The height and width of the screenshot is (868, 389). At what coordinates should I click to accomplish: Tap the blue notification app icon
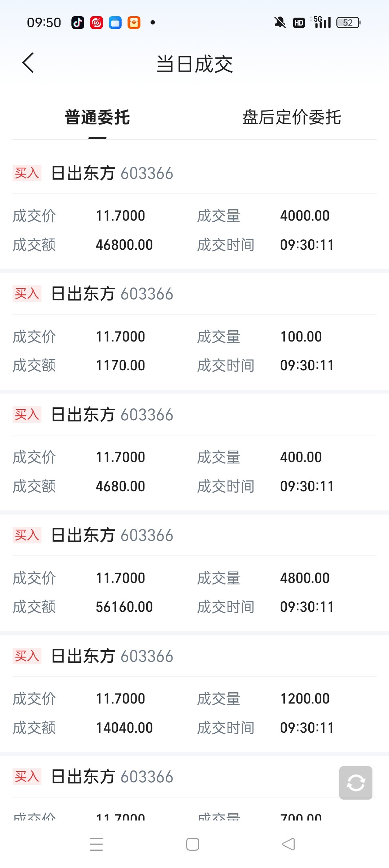115,23
